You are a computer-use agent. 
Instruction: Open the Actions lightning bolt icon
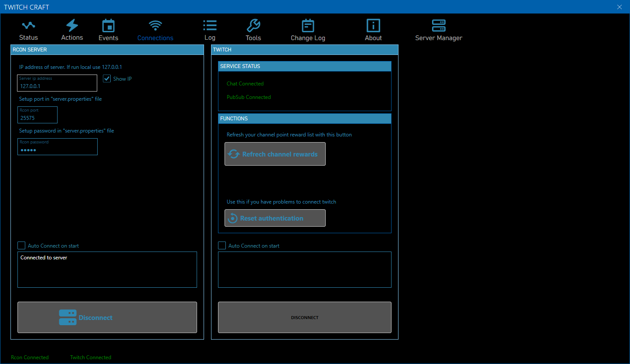pos(72,26)
